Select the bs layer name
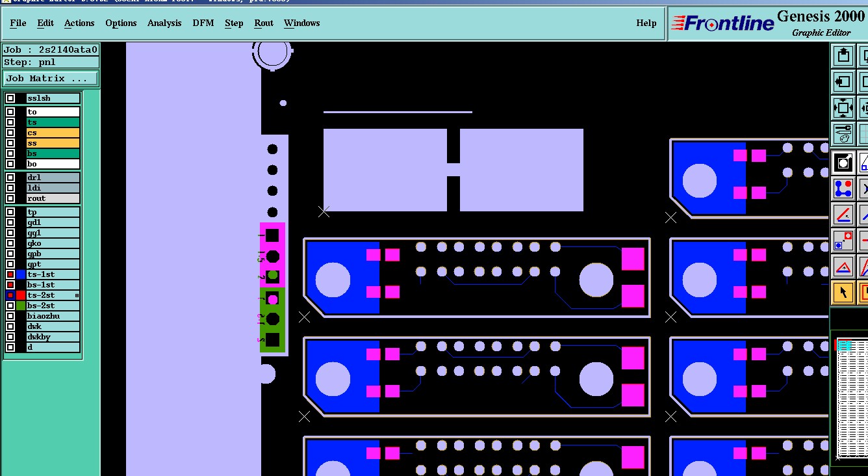 click(53, 153)
